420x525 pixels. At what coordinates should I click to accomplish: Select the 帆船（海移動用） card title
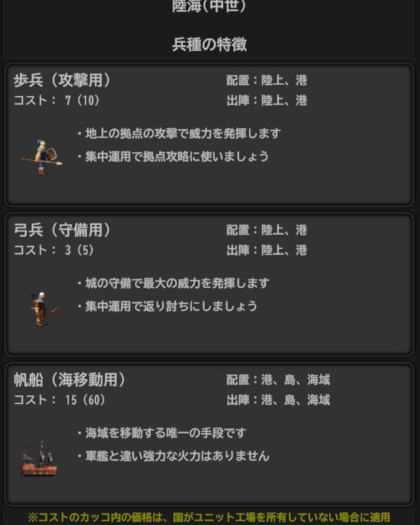point(70,379)
